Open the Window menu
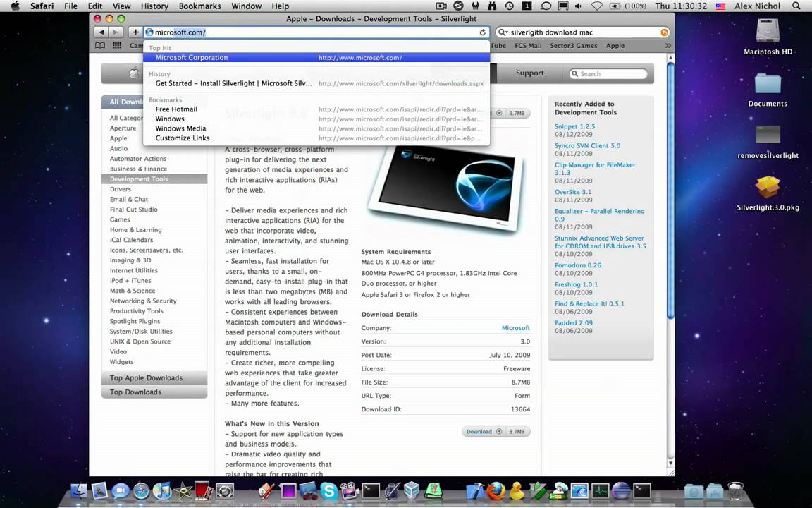Viewport: 812px width, 508px height. 246,6
